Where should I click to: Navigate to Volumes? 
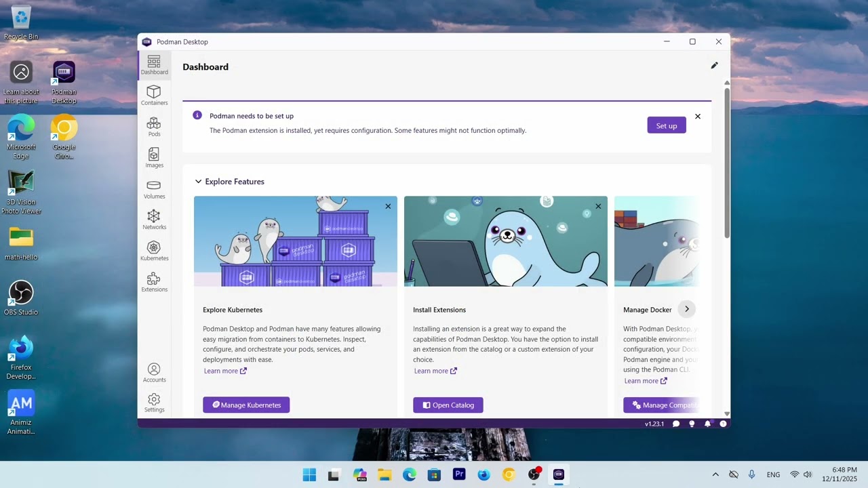pos(154,189)
